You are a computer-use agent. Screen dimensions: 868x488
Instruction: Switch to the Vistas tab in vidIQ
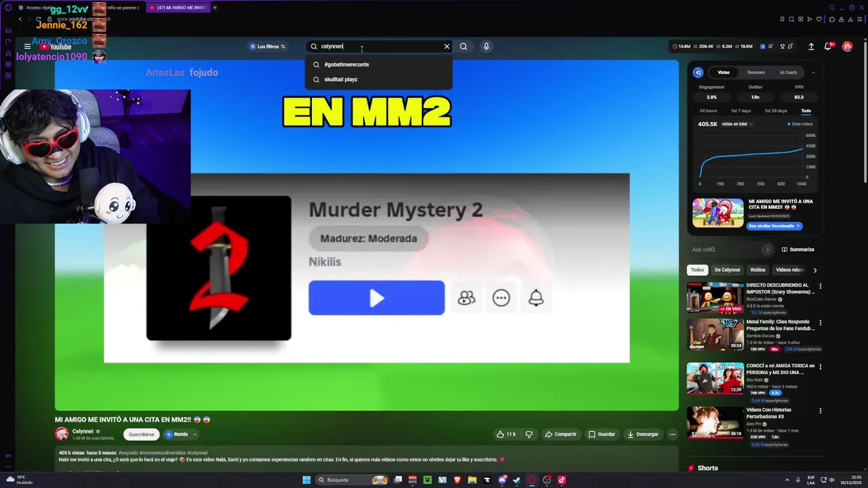pos(724,73)
